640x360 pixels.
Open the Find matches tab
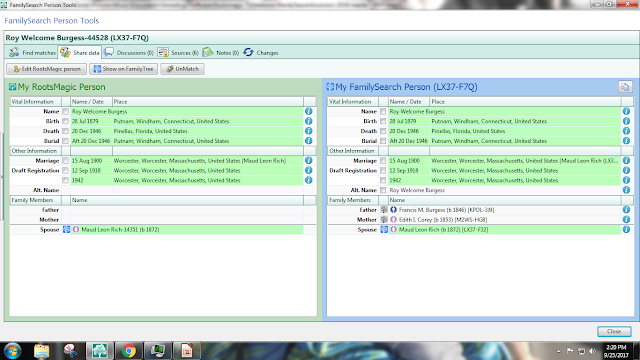pos(32,53)
